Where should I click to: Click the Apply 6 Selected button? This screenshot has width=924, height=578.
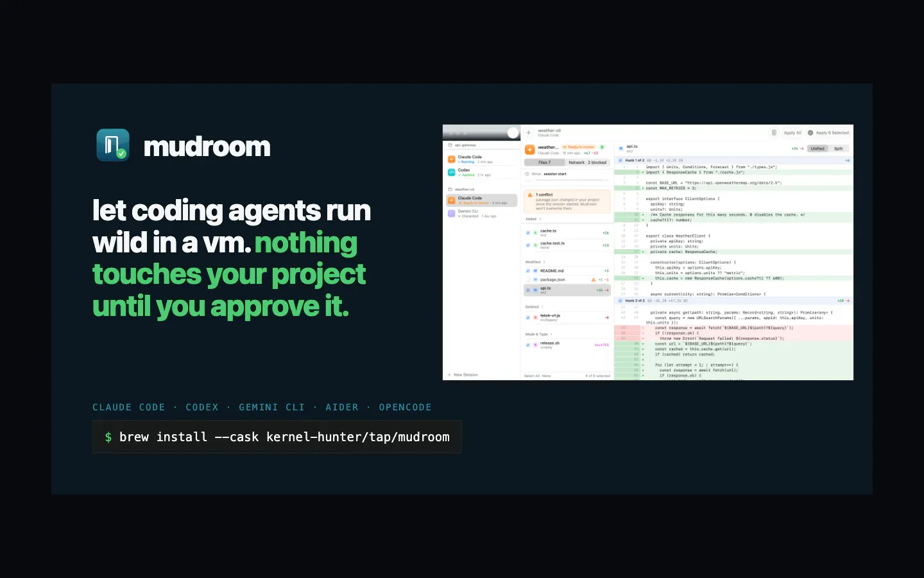click(828, 133)
